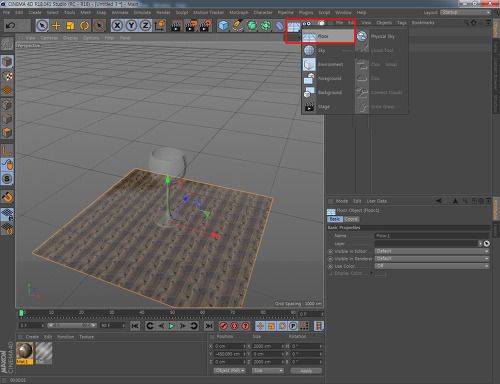500x384 pixels.
Task: Switch to the Coord. tab
Action: (x=351, y=219)
